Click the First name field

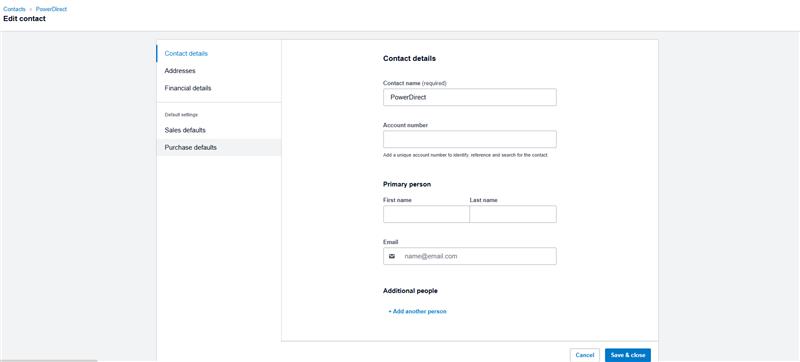[x=426, y=214]
